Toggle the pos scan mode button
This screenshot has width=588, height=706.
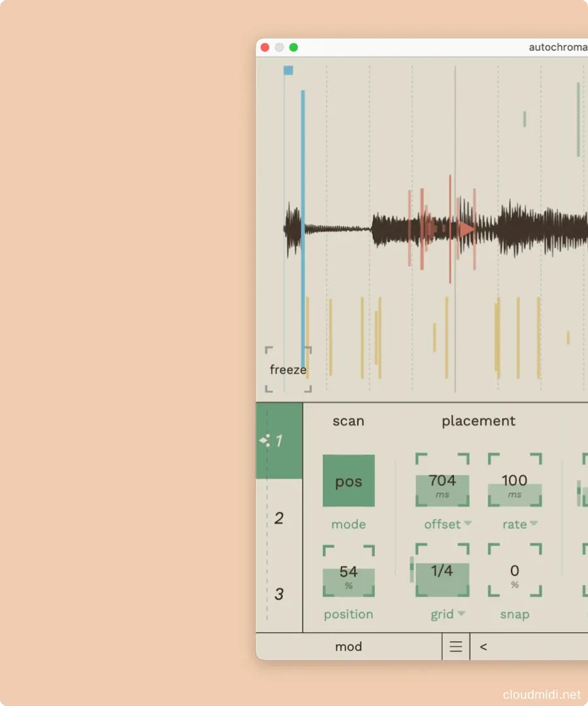coord(348,481)
